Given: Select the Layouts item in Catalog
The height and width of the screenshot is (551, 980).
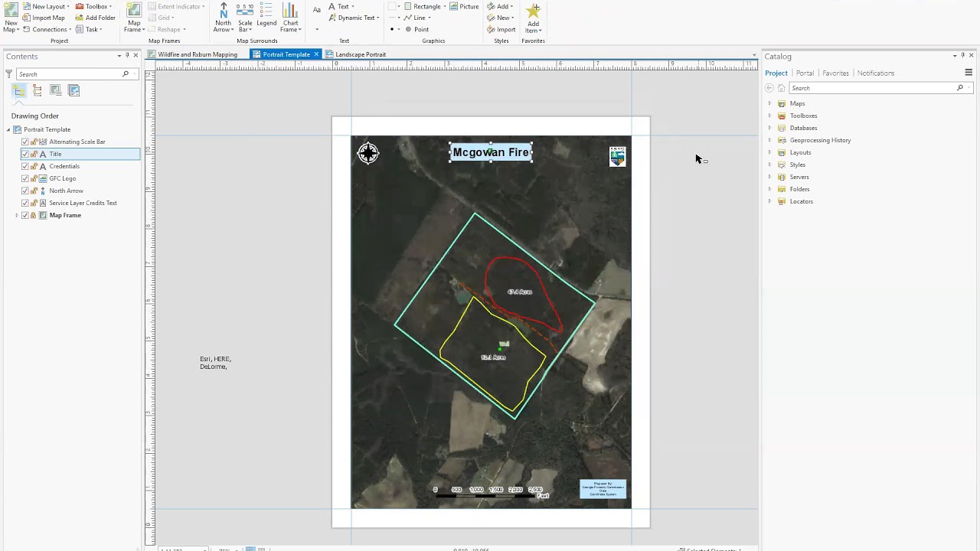Looking at the screenshot, I should pyautogui.click(x=800, y=152).
